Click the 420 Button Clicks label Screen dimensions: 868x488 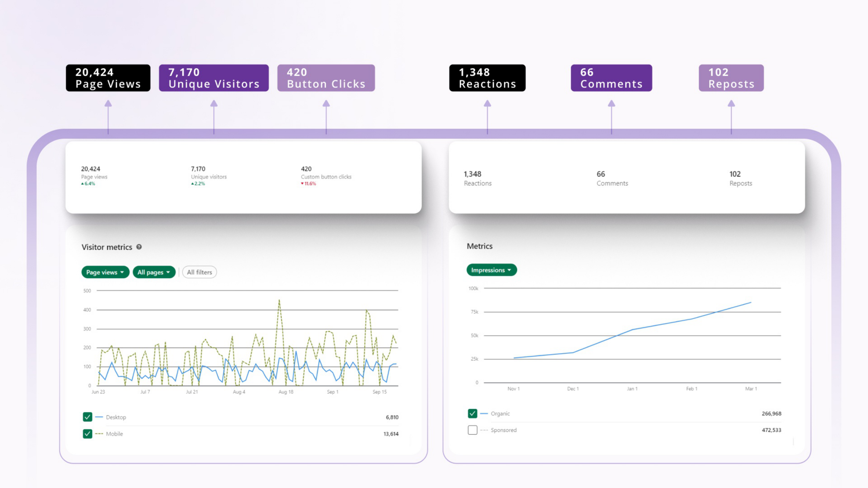(x=326, y=78)
